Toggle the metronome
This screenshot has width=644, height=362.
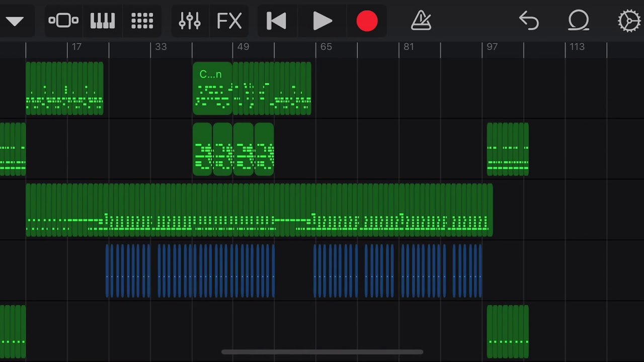421,21
